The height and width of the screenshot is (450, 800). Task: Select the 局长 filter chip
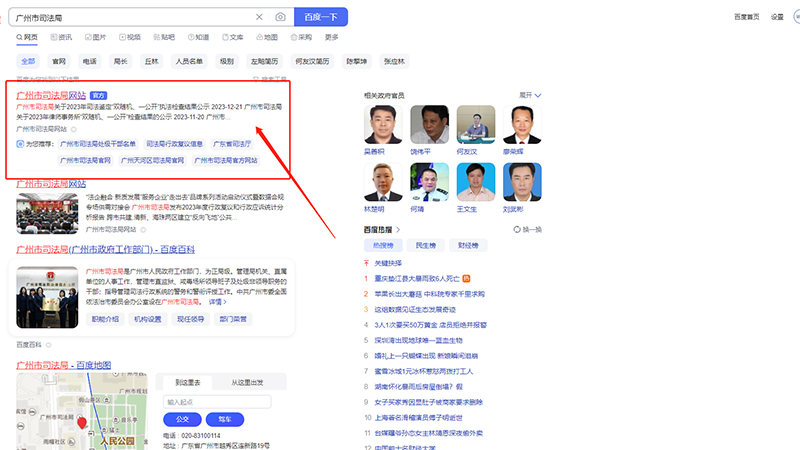(120, 61)
